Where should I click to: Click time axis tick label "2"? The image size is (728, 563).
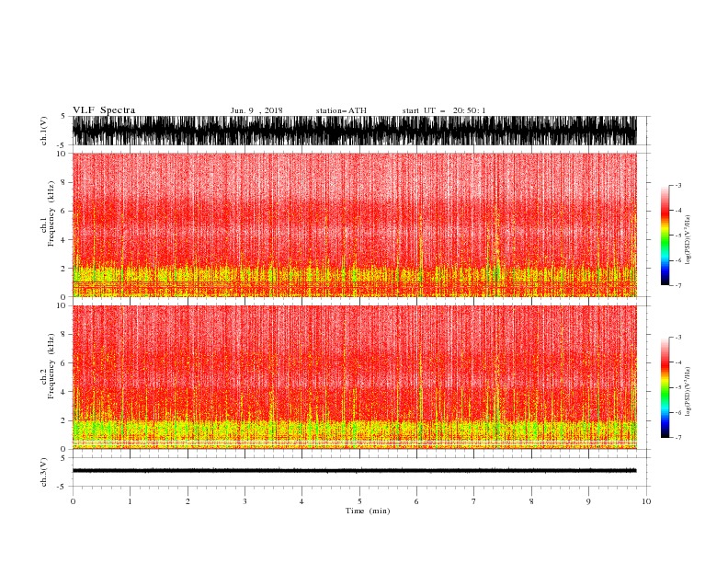point(188,501)
